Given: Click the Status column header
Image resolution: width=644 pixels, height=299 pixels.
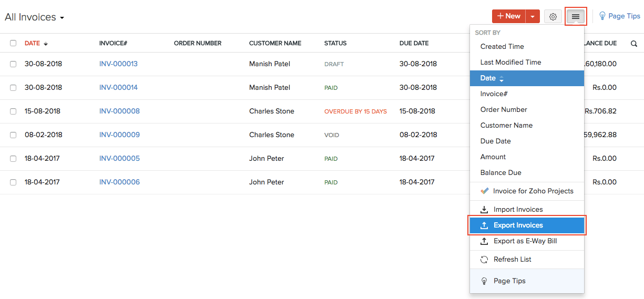Looking at the screenshot, I should pos(335,43).
